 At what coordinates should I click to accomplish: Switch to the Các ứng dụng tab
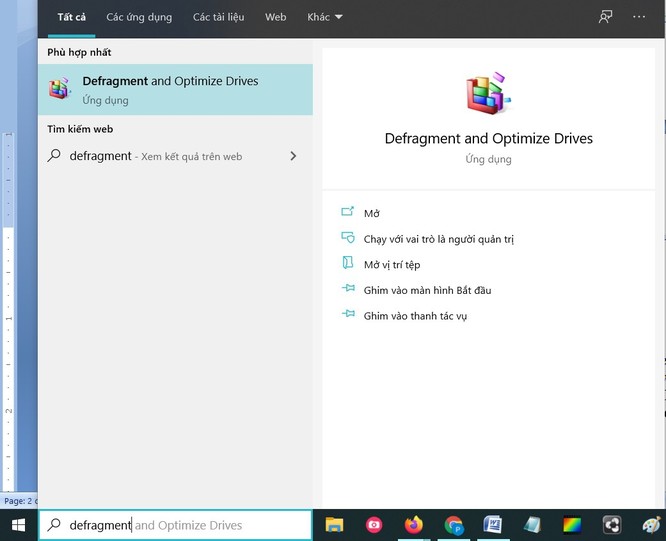(139, 17)
